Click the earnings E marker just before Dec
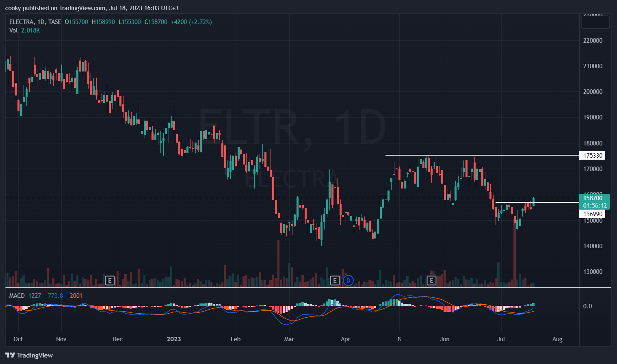Viewport: 617px width, 364px height. (110, 280)
